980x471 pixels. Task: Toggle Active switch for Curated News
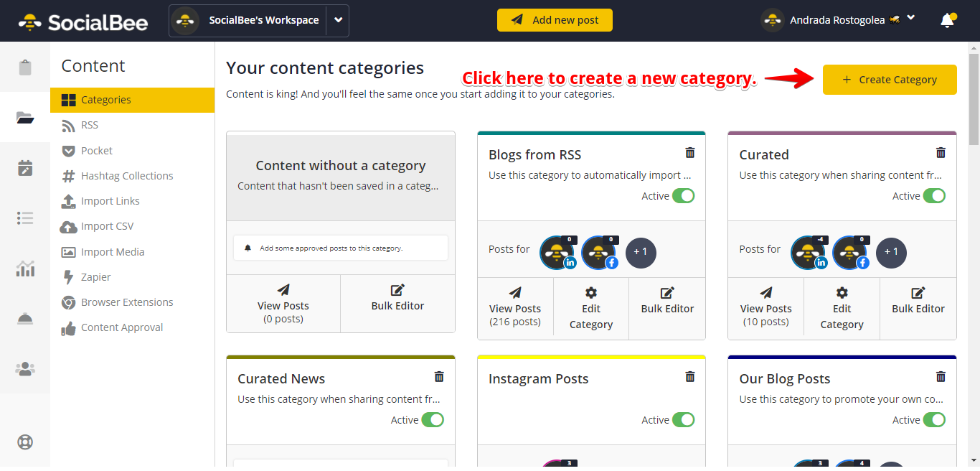pyautogui.click(x=433, y=420)
